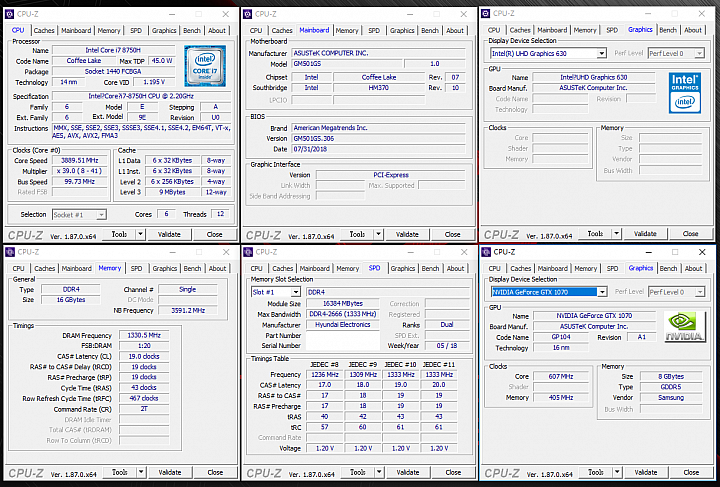Click CPU-Z title icon in SPD window
Image resolution: width=720 pixels, height=487 pixels.
click(x=248, y=252)
